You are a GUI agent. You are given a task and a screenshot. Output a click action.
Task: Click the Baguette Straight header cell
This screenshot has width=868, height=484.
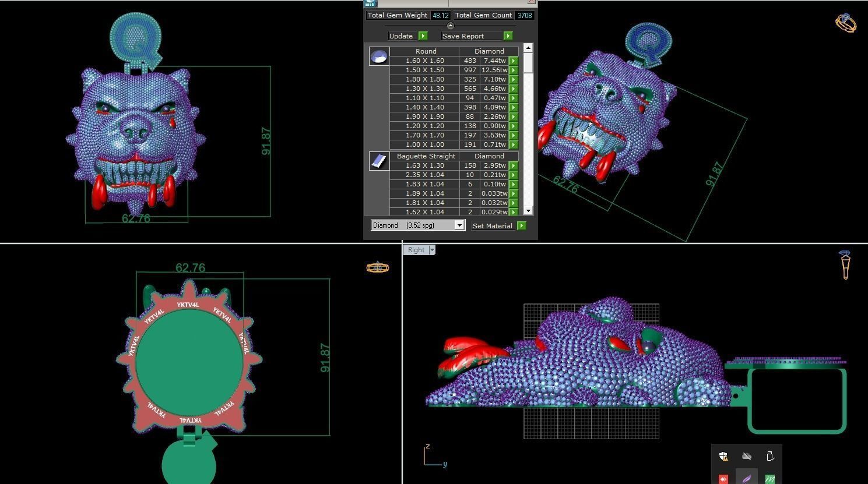coord(426,156)
